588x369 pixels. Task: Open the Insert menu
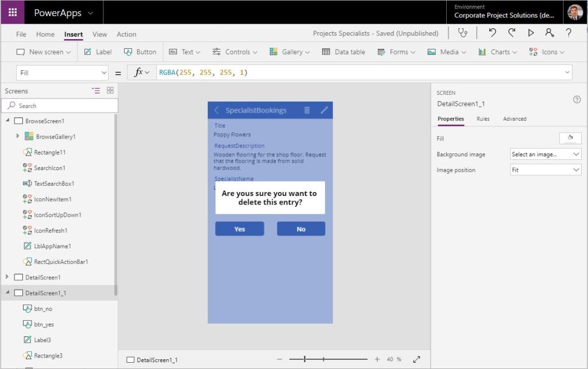73,34
